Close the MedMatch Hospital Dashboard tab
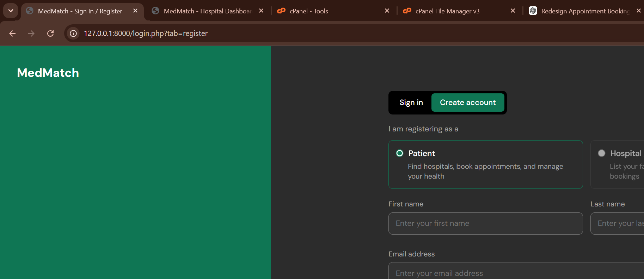The width and height of the screenshot is (644, 279). coord(261,11)
